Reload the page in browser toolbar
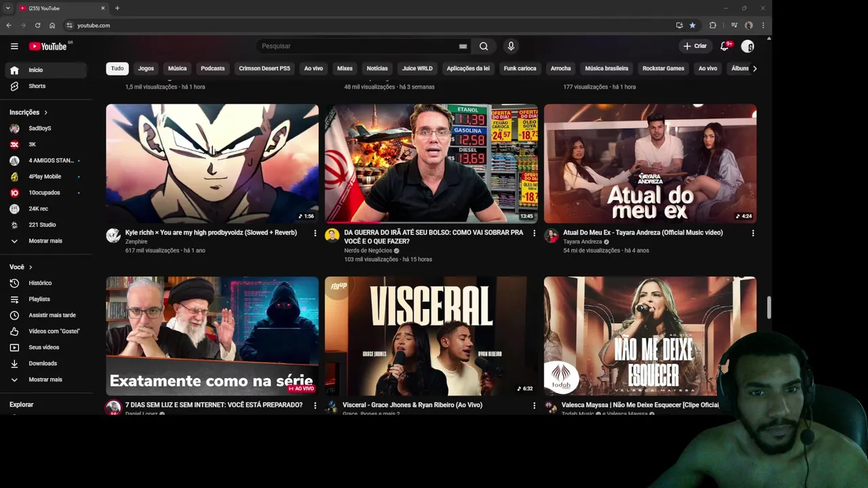The width and height of the screenshot is (868, 488). [37, 25]
